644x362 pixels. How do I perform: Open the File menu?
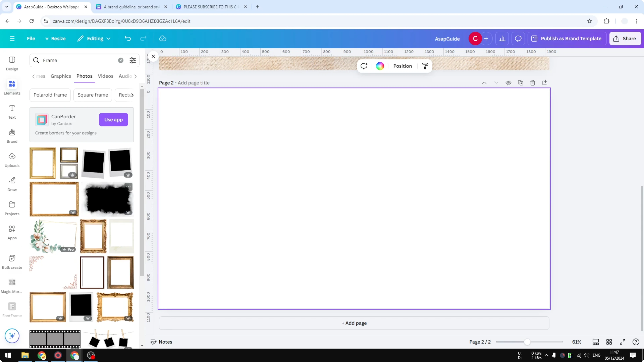pos(31,38)
